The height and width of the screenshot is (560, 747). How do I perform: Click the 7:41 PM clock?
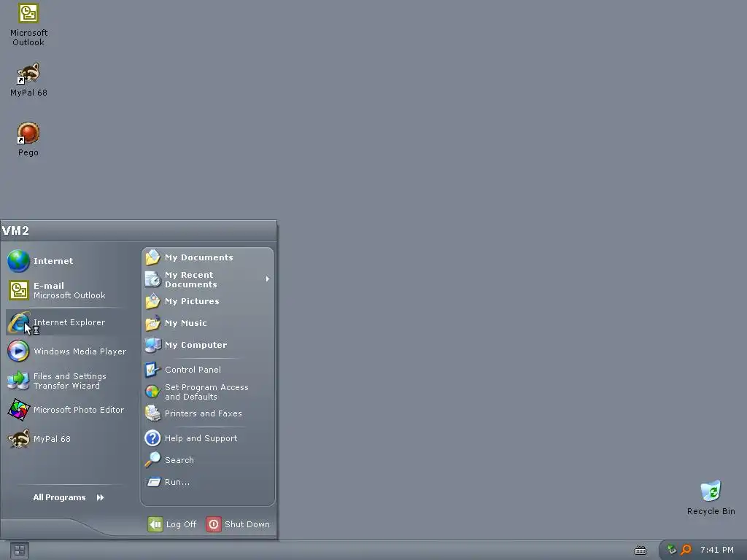717,550
